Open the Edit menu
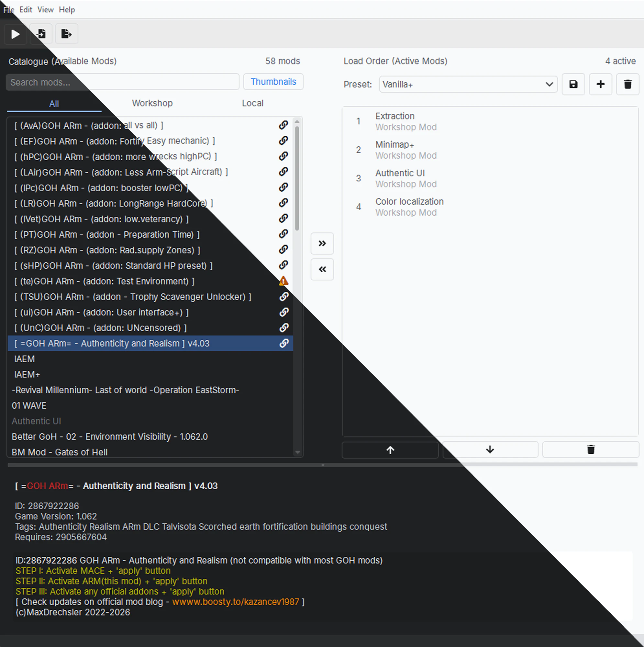This screenshot has height=647, width=644. pos(26,9)
